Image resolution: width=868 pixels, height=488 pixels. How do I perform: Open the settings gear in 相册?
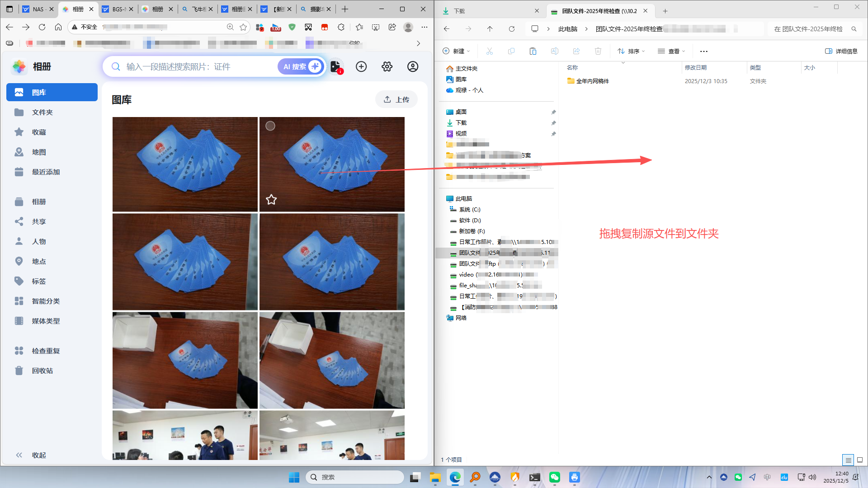click(387, 67)
